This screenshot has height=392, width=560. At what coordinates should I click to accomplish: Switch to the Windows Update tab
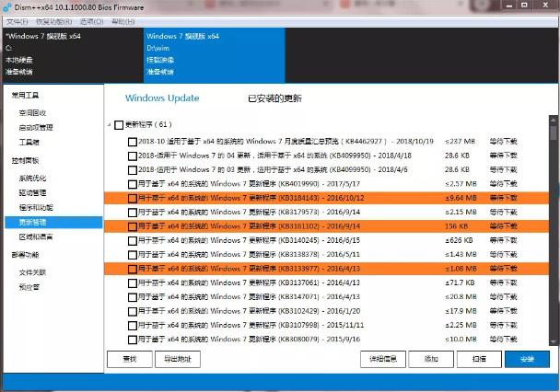click(162, 98)
